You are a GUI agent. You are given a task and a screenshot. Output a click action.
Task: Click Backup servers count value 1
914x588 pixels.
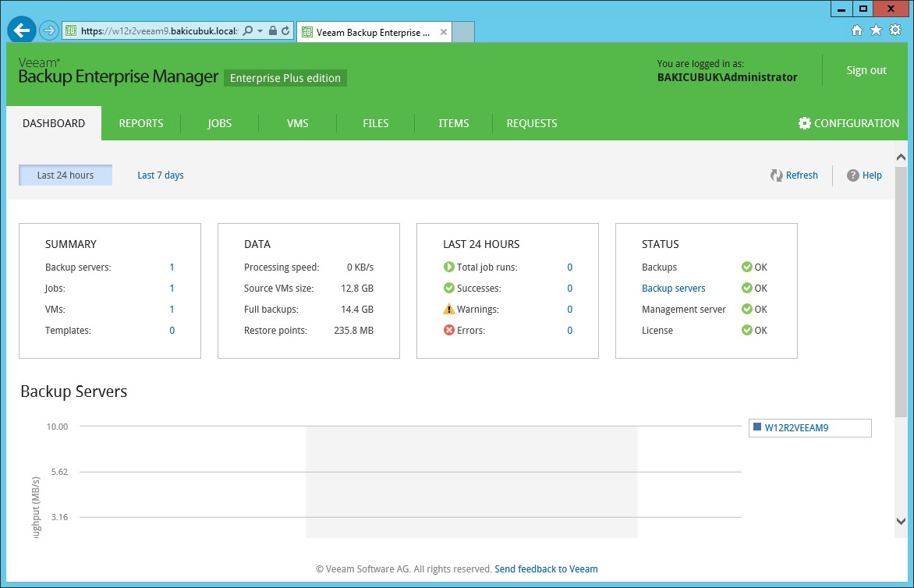point(172,267)
